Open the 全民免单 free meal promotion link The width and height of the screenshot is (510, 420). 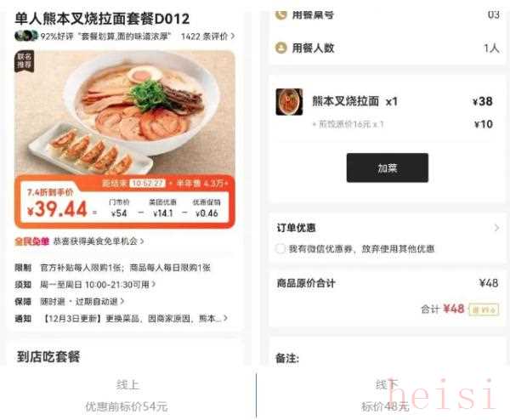(x=79, y=241)
